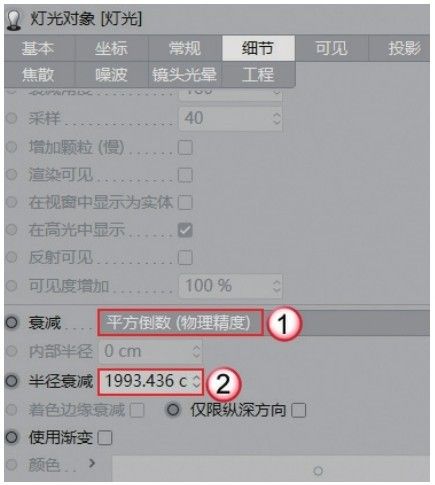The height and width of the screenshot is (485, 435).
Task: Click the 半径衰减 stepper arrows
Action: tap(196, 381)
